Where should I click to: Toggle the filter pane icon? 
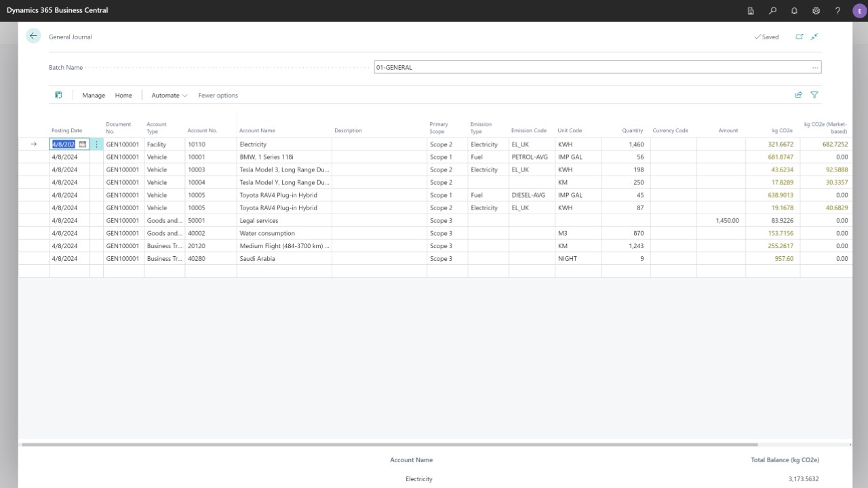click(x=814, y=95)
